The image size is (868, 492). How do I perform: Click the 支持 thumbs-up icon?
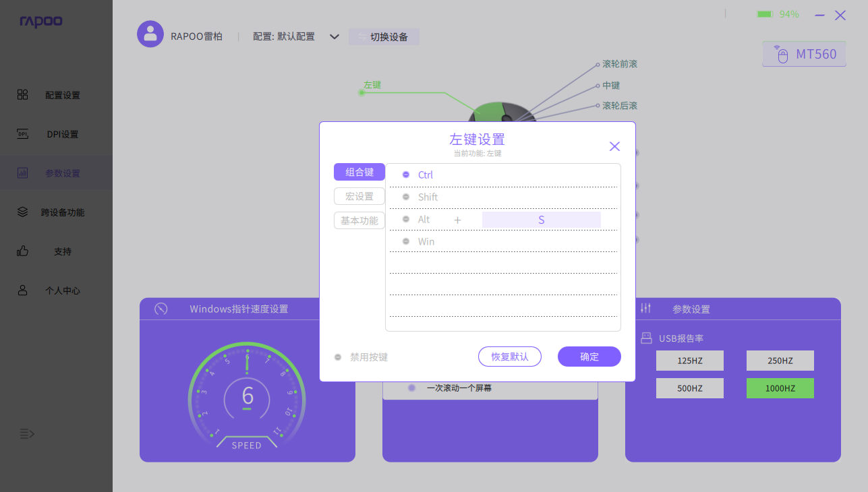[22, 251]
